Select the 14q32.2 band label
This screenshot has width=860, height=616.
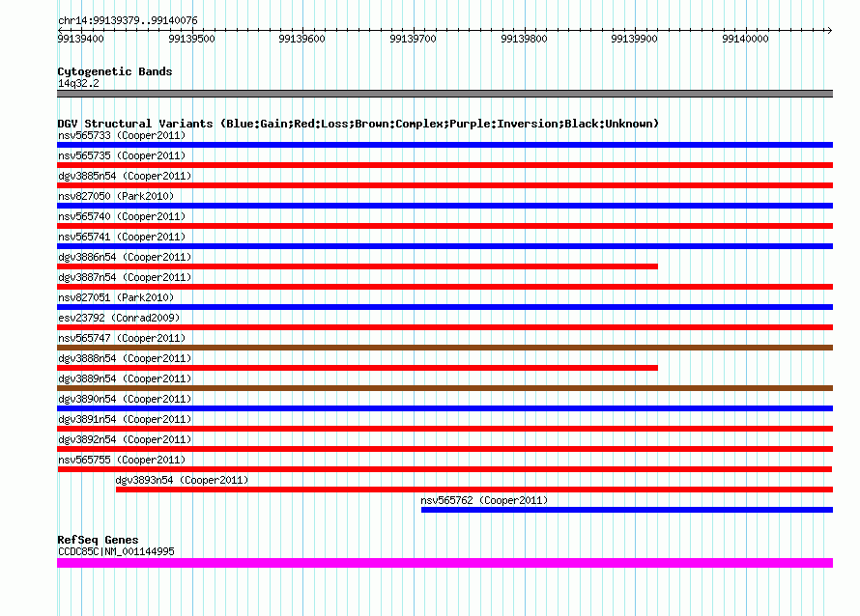point(78,83)
